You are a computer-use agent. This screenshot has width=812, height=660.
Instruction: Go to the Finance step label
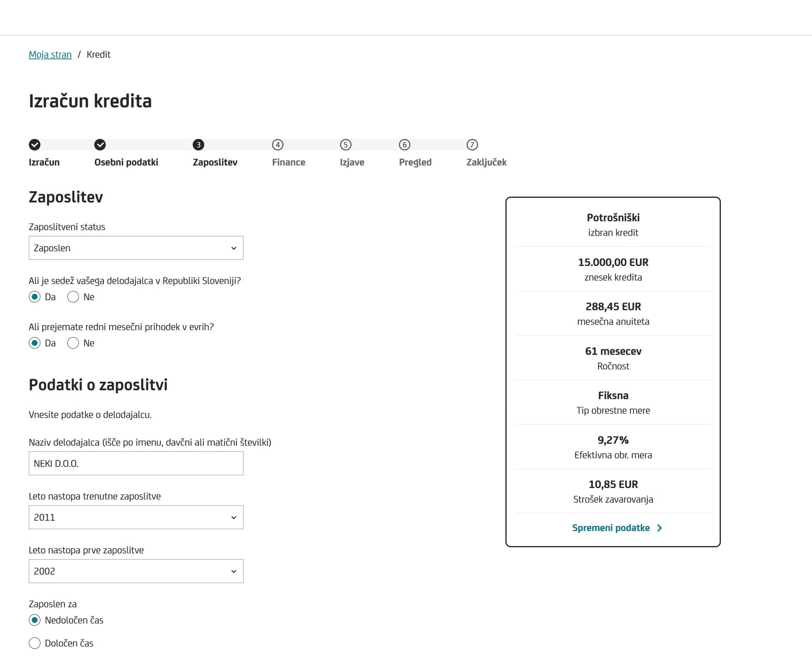(288, 162)
